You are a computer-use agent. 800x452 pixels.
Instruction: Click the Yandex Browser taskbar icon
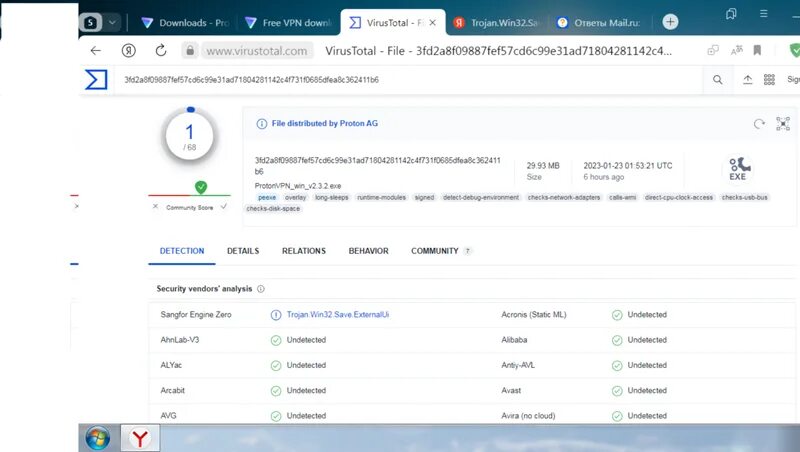(140, 438)
